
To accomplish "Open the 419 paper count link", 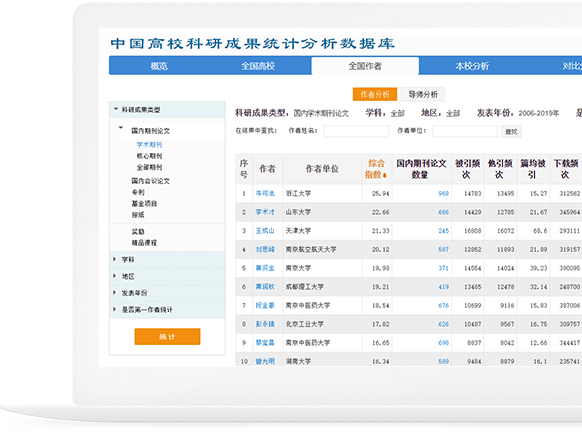I will point(444,287).
